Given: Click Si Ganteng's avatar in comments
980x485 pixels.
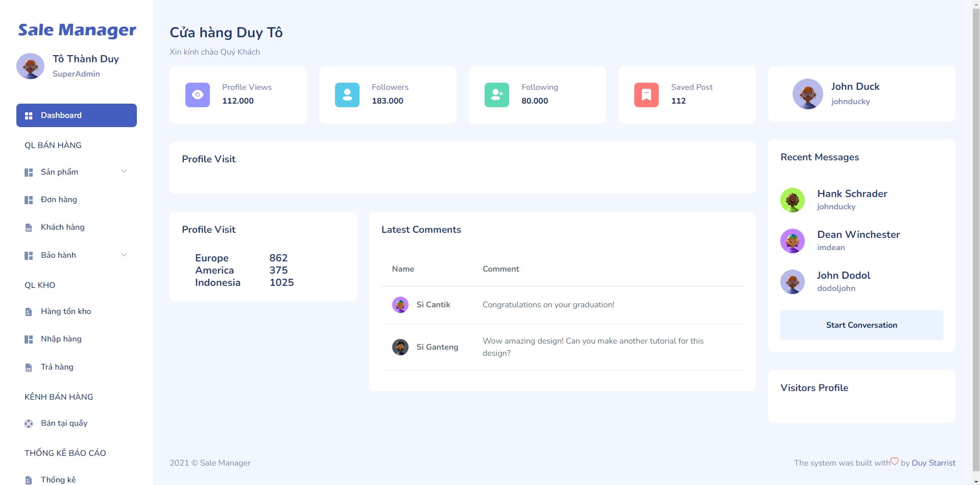Looking at the screenshot, I should [400, 347].
